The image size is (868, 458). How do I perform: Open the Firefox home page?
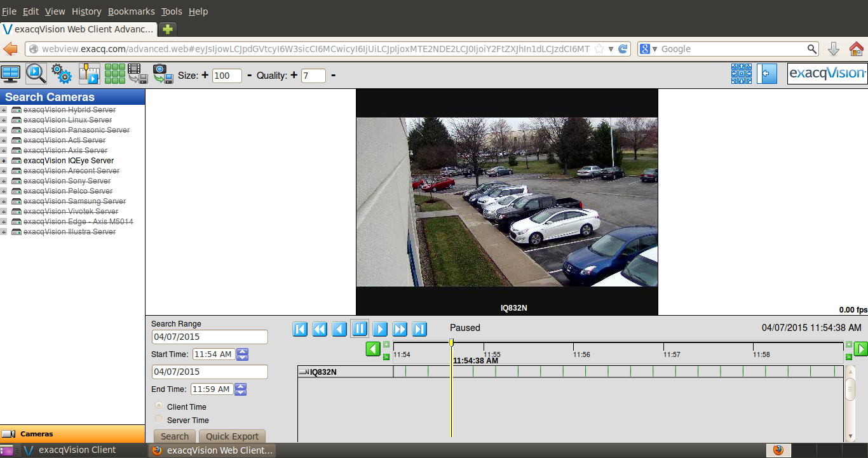click(857, 49)
